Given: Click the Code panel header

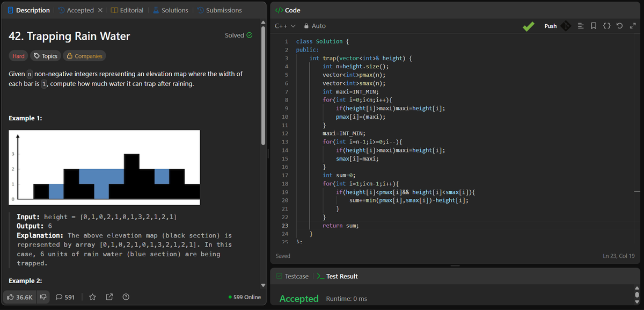Looking at the screenshot, I should (288, 10).
